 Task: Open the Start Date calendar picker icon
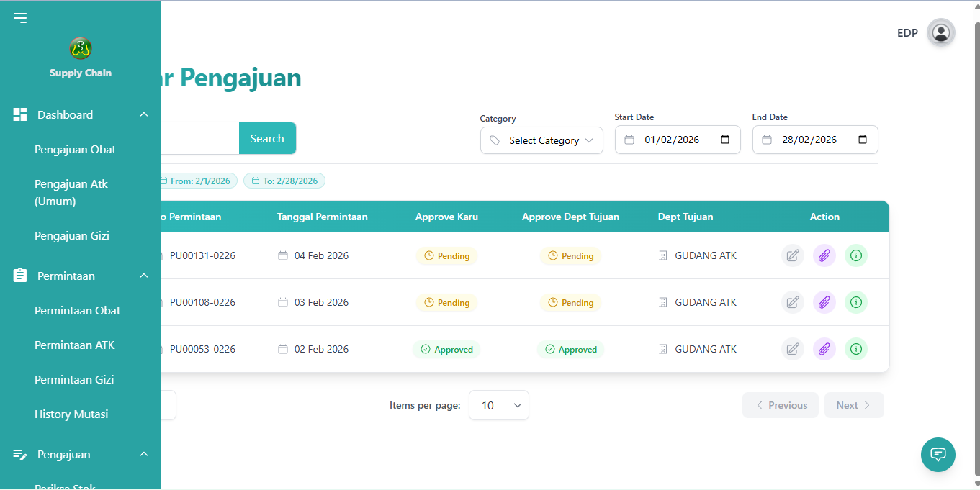point(725,140)
